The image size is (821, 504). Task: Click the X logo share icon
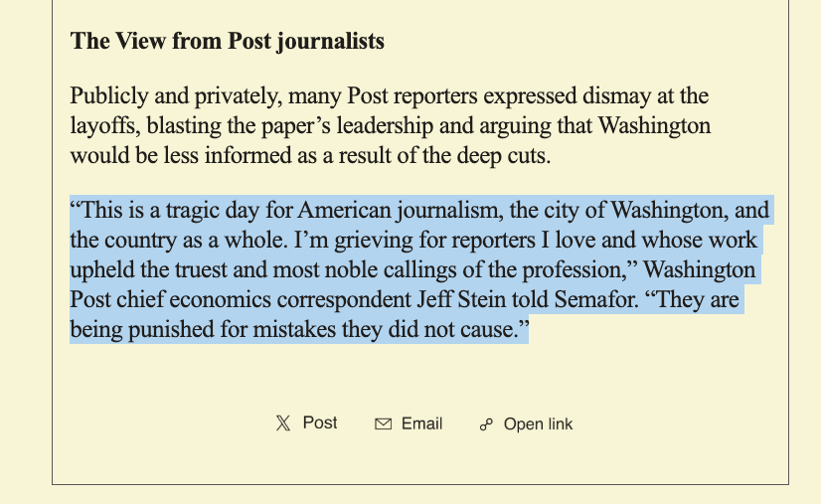pyautogui.click(x=283, y=423)
